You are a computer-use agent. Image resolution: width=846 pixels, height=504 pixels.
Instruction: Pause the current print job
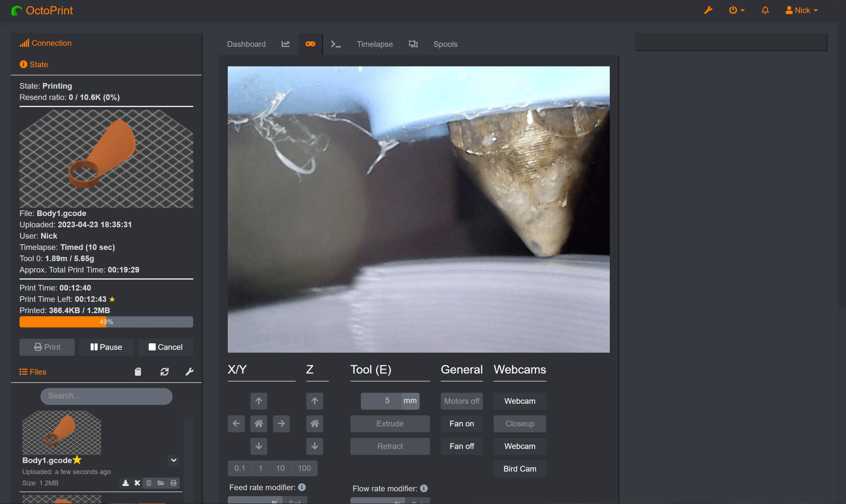106,347
